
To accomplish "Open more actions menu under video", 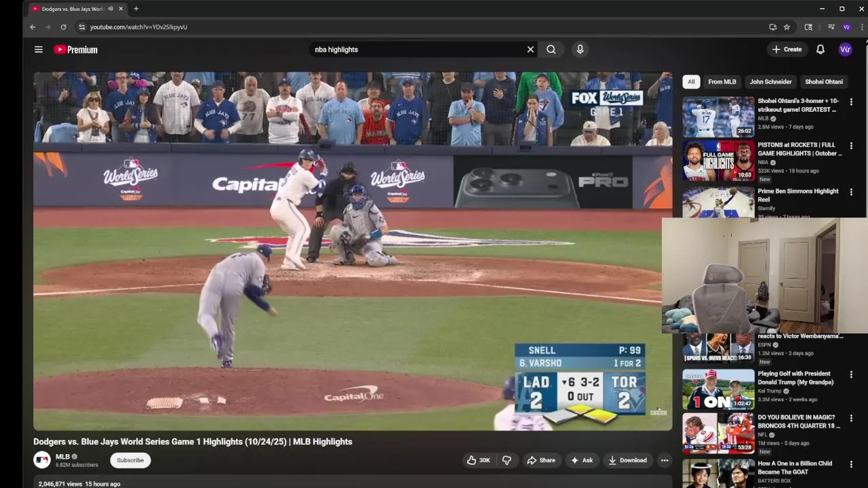I will click(665, 460).
